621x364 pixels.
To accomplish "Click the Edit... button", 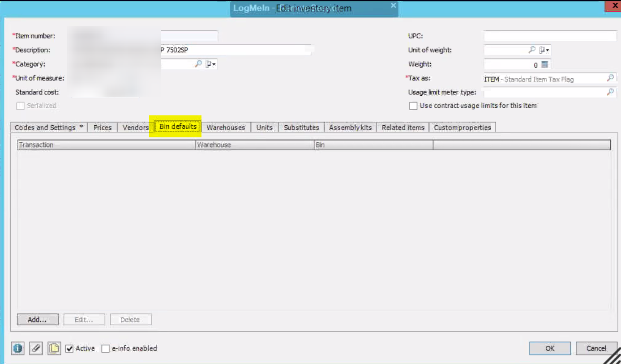I will [x=84, y=320].
